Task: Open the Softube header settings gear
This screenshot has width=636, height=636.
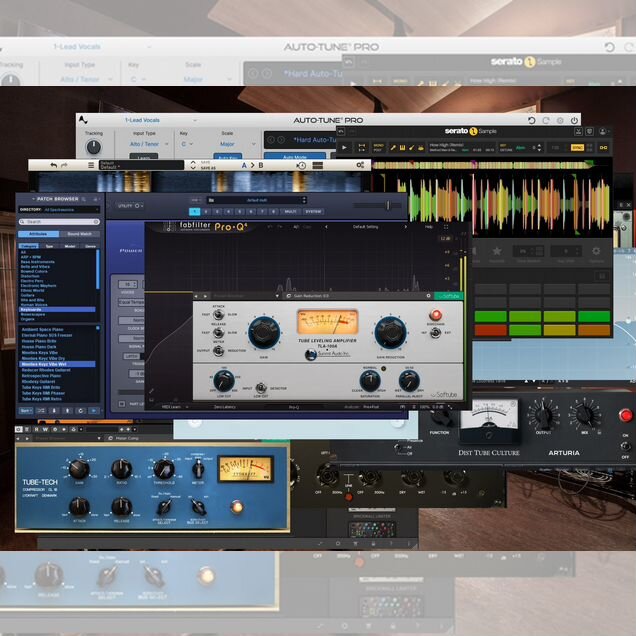Action: click(x=428, y=296)
